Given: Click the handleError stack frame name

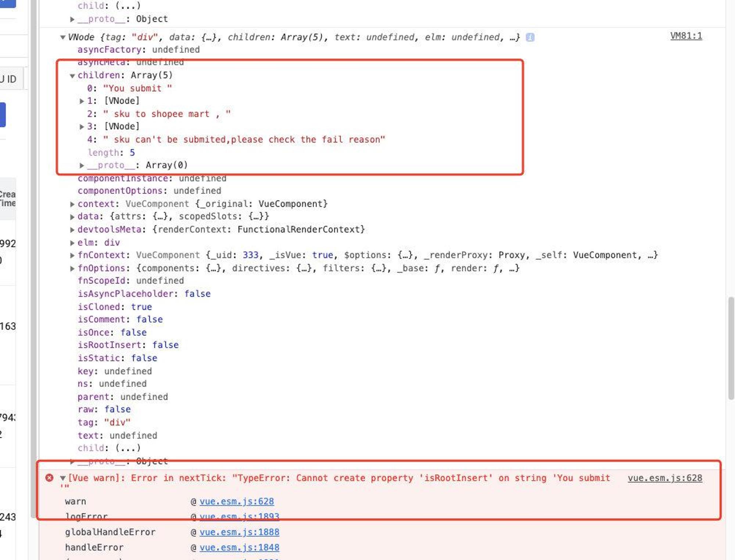Looking at the screenshot, I should 94,547.
